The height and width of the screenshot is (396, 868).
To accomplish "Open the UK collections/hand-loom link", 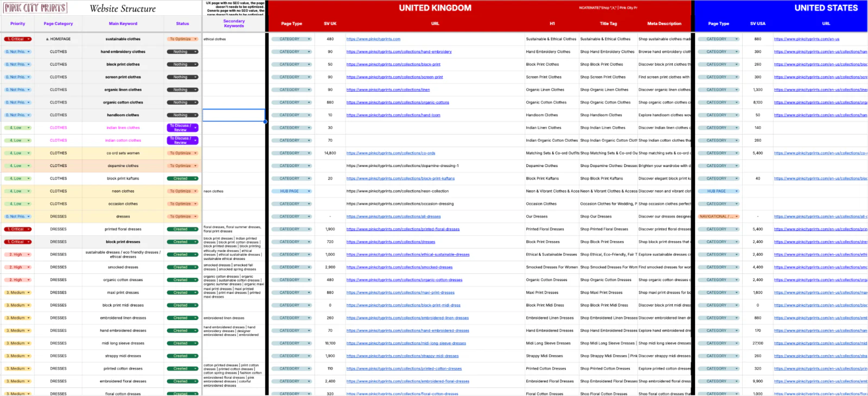I will click(393, 115).
